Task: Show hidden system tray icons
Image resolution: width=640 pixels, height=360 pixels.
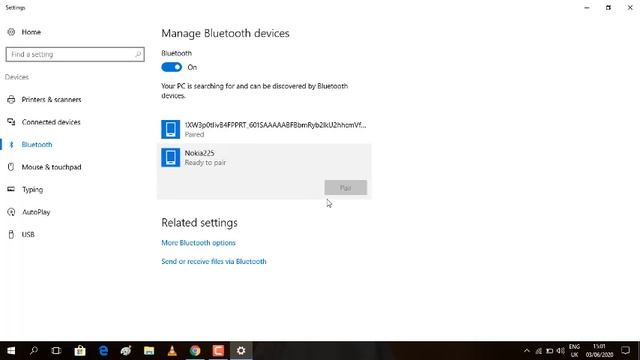Action: pyautogui.click(x=527, y=351)
